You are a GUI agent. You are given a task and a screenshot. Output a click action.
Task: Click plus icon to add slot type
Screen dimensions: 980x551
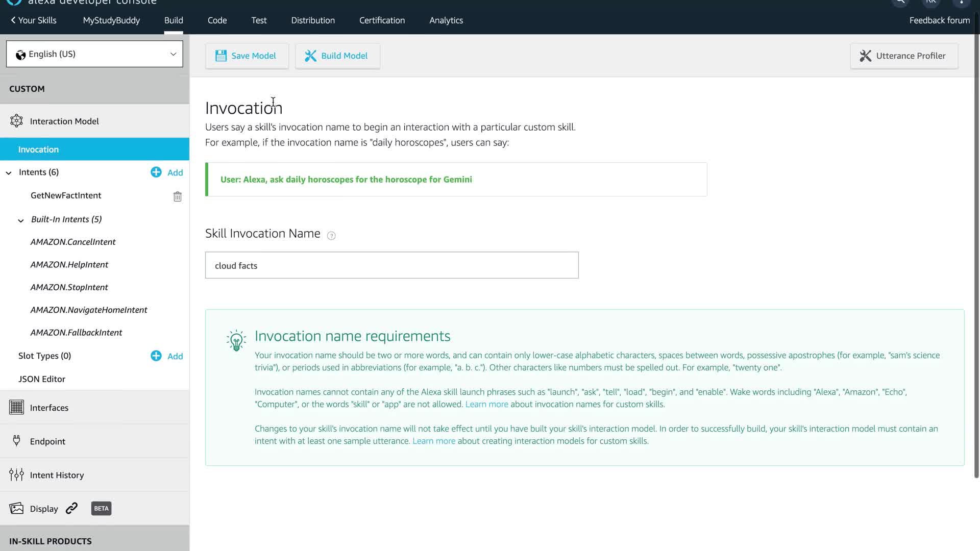click(156, 356)
